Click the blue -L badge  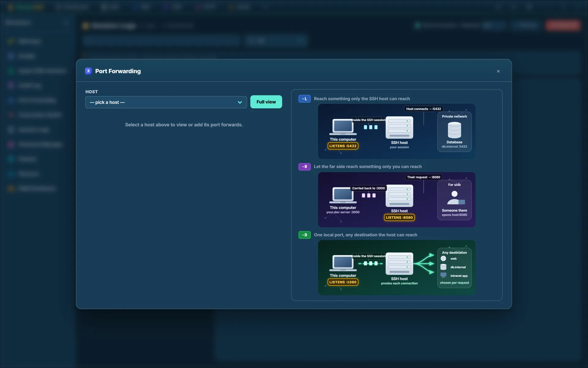pos(304,99)
